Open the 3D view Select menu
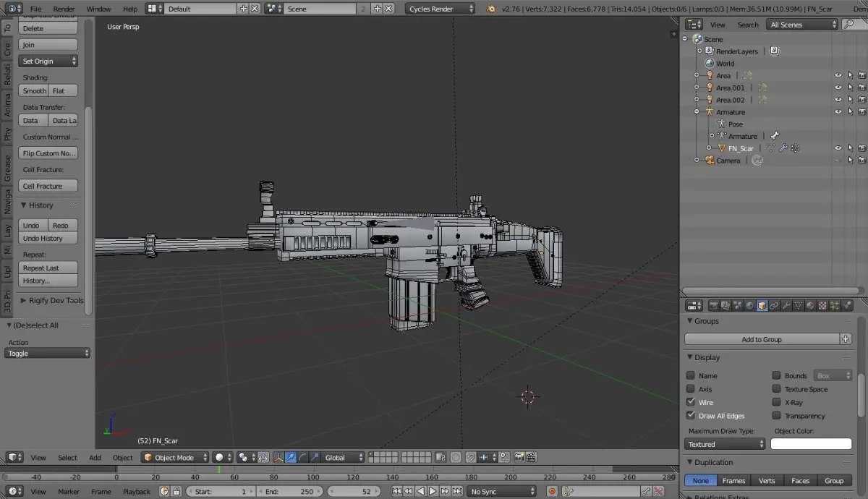868x499 pixels. pos(67,457)
